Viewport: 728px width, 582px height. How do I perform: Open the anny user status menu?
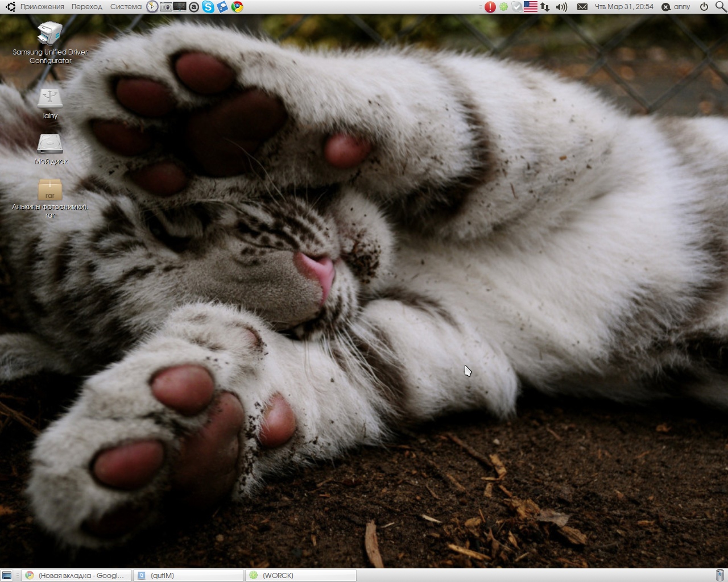(676, 7)
